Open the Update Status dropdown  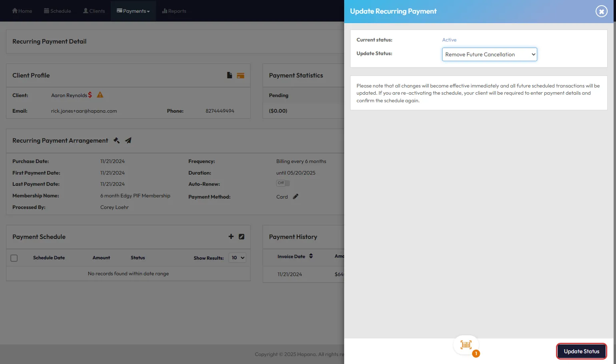[x=489, y=54]
